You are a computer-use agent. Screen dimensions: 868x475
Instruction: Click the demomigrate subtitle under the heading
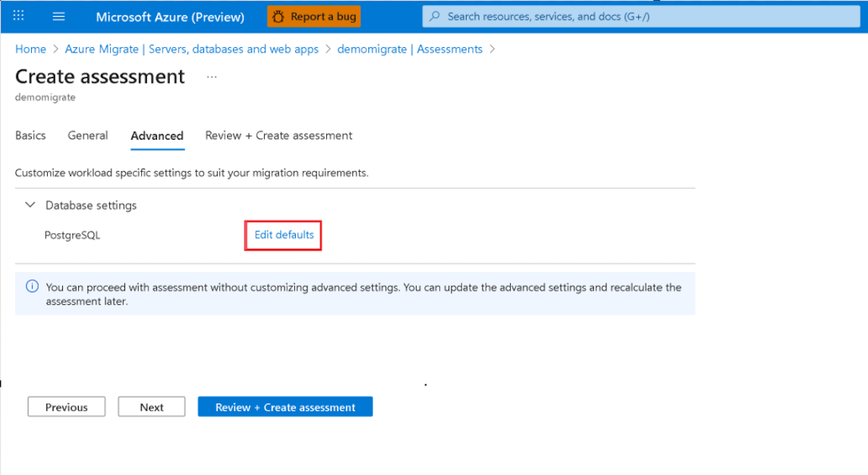(46, 97)
